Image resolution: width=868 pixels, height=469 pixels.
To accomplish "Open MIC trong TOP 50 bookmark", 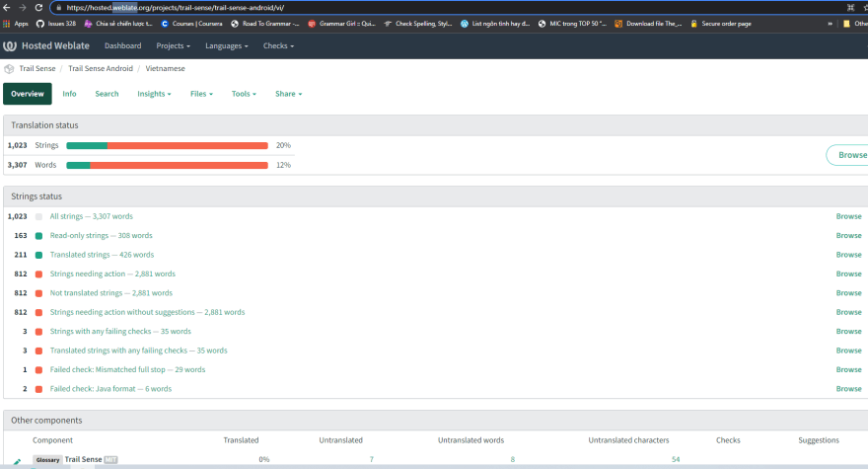I will click(x=572, y=24).
